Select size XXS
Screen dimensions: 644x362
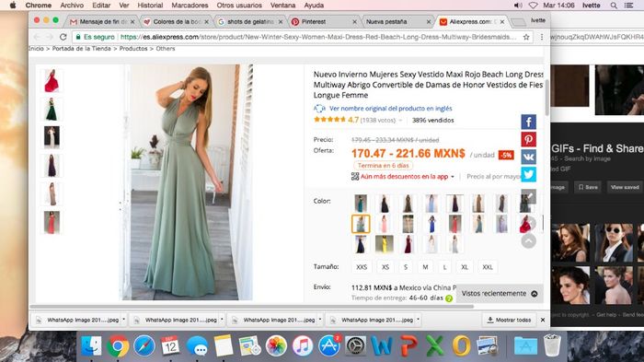(362, 267)
